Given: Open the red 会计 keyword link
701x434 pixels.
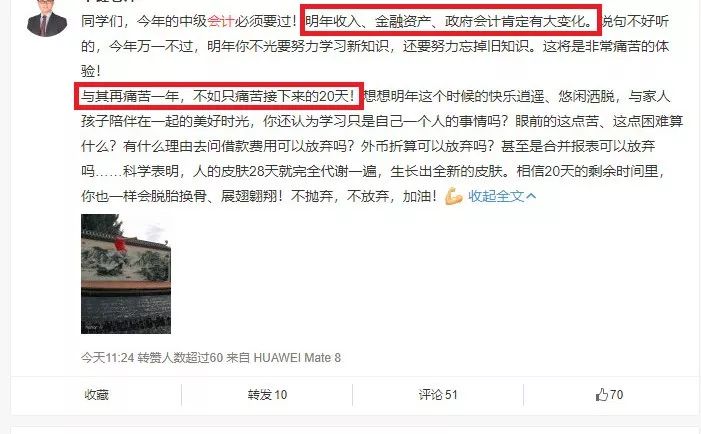Looking at the screenshot, I should pyautogui.click(x=221, y=21).
